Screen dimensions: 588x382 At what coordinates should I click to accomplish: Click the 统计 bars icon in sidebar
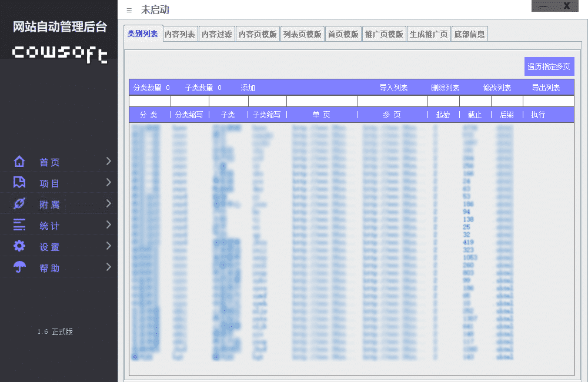19,225
